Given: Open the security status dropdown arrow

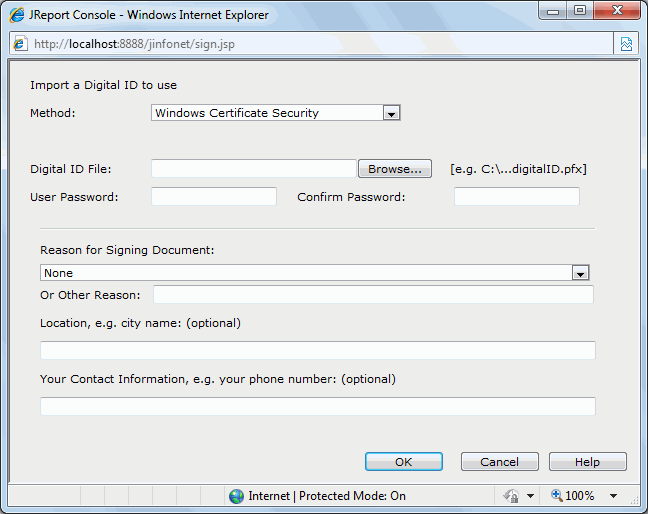Looking at the screenshot, I should tap(530, 496).
